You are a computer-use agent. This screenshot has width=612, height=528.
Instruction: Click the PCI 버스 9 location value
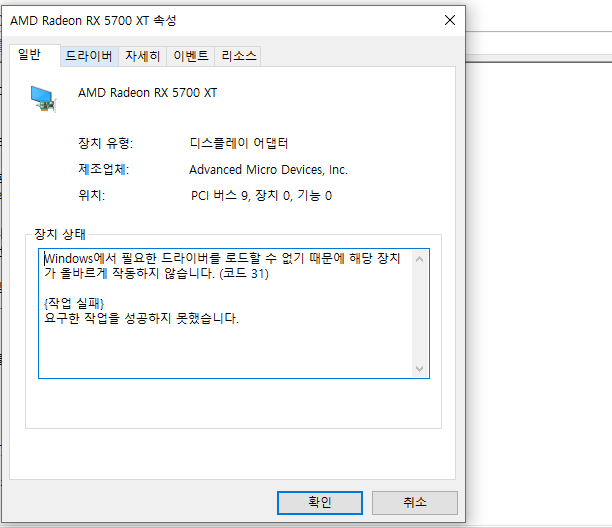(261, 195)
